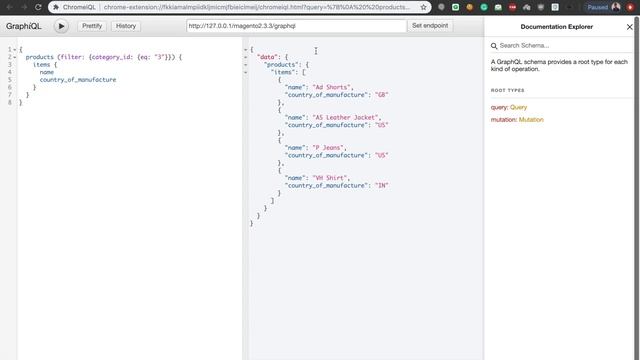Click the "IN" country value in results
640x360 pixels.
click(x=381, y=185)
